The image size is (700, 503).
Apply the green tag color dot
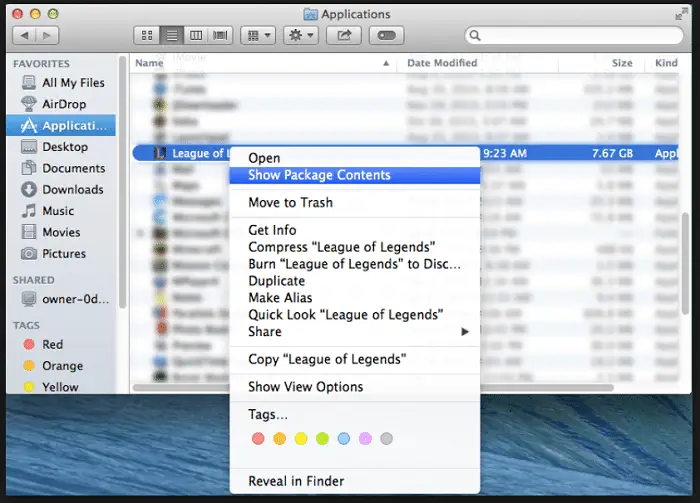tap(322, 439)
